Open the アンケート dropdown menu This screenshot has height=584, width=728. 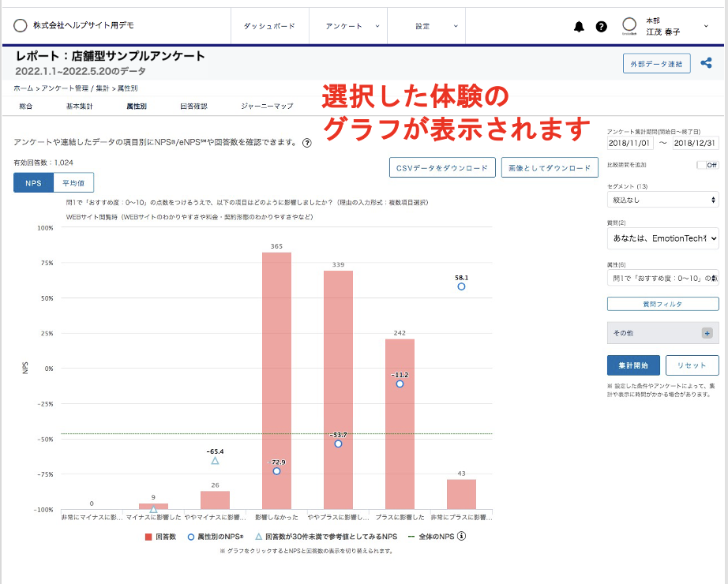point(348,27)
